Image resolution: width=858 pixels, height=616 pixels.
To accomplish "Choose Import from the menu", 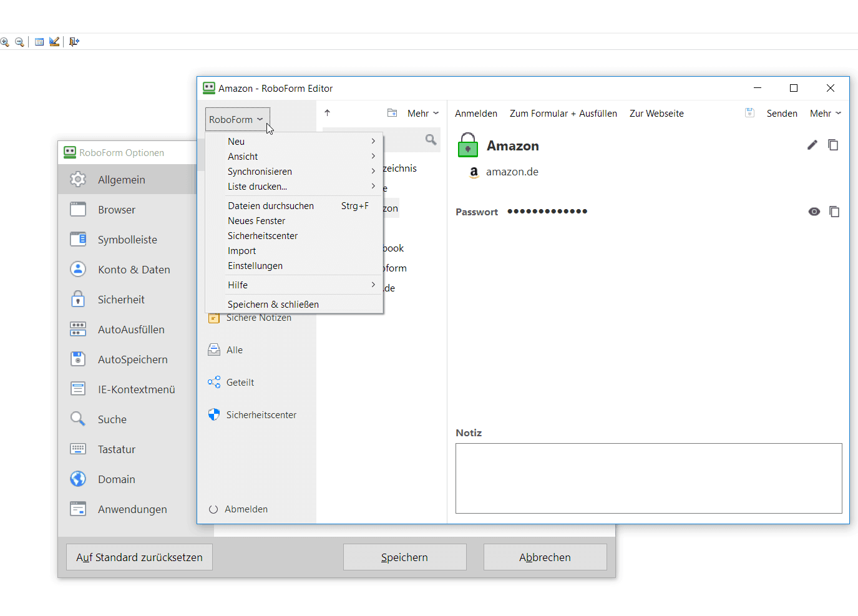I will point(294,251).
